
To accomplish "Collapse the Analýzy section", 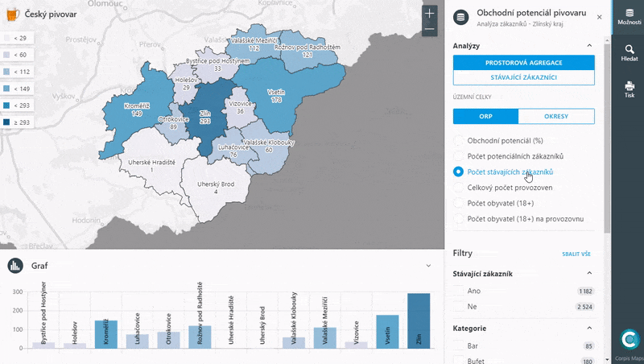I will 589,46.
